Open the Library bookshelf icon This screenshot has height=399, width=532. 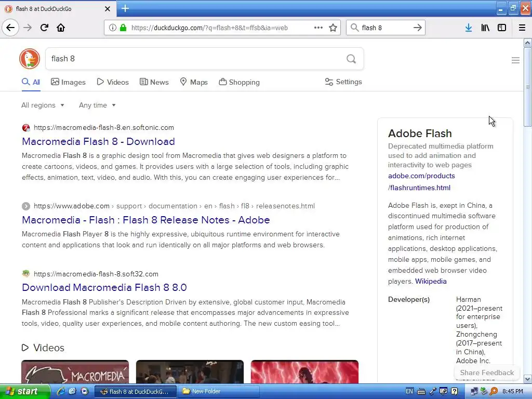(485, 28)
